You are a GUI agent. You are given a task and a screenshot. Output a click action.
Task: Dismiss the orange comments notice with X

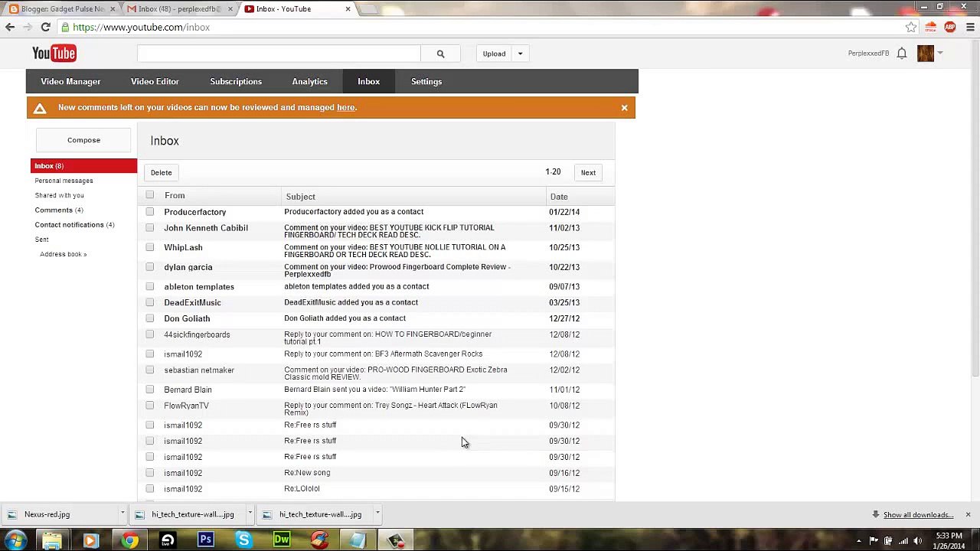[624, 107]
